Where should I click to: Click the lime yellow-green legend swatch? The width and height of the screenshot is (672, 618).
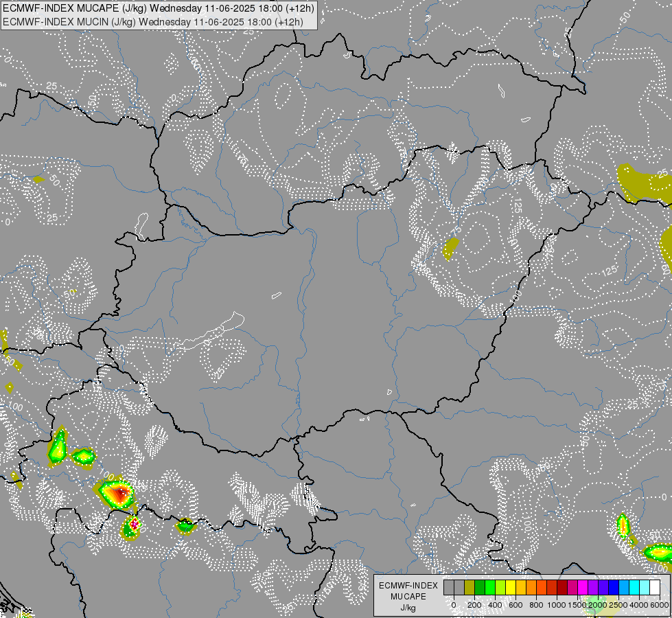coord(500,587)
